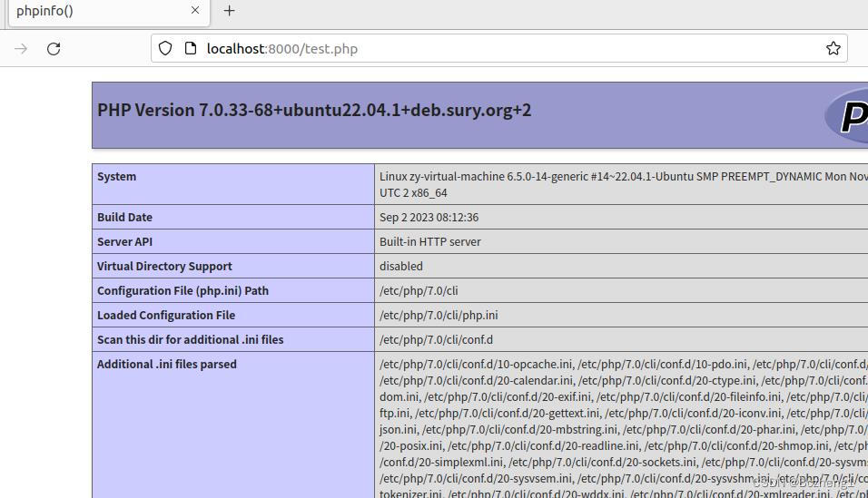The height and width of the screenshot is (498, 868).
Task: Select the Virtual Directory Support label
Action: (x=164, y=266)
